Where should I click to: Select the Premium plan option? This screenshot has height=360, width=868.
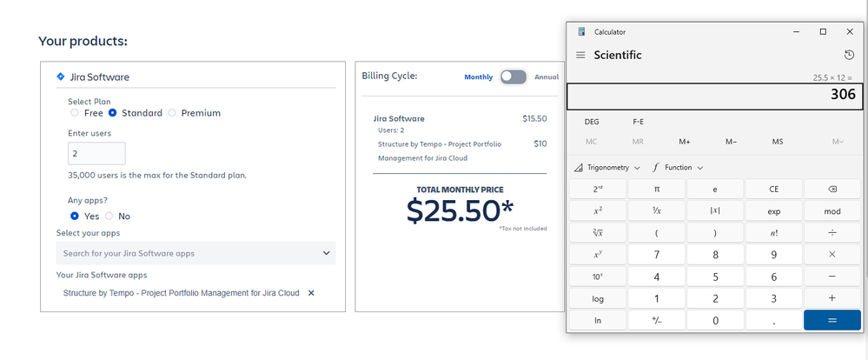172,113
